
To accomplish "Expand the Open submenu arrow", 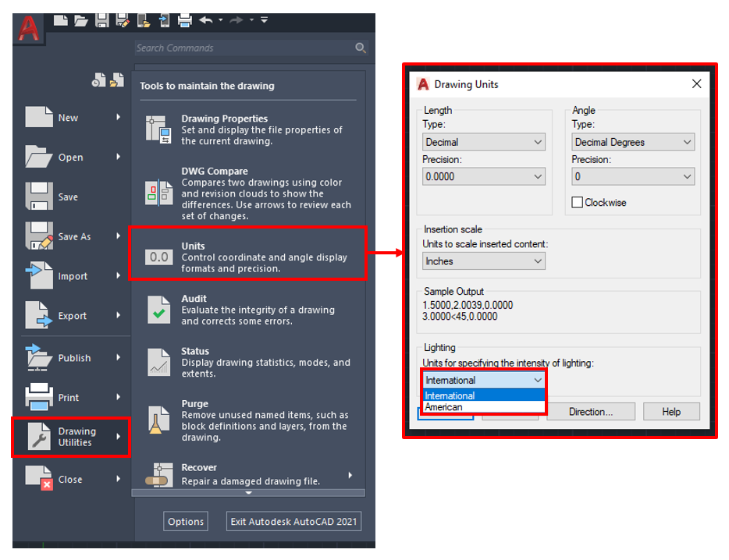I will point(118,157).
